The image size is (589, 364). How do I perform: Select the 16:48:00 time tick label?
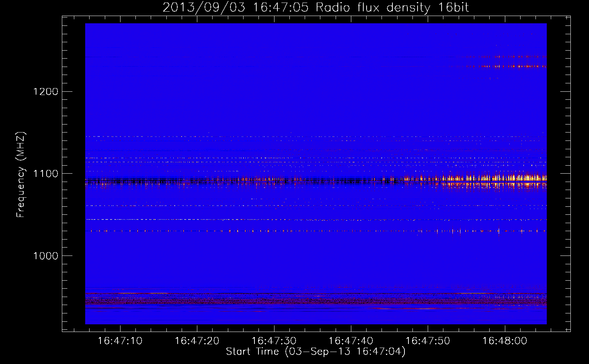pyautogui.click(x=505, y=341)
